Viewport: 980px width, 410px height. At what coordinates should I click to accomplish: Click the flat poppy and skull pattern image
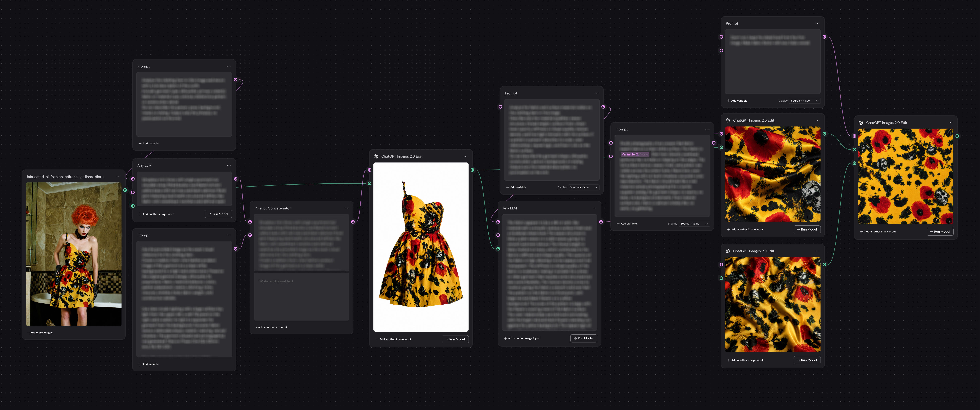tap(906, 176)
